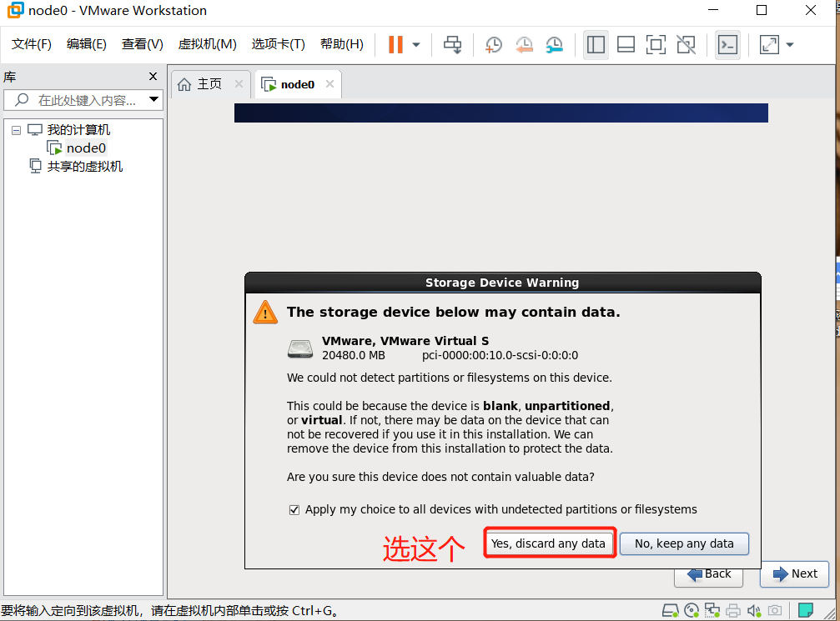The width and height of the screenshot is (840, 621).
Task: Take a snapshot of this virtual machine
Action: click(x=493, y=44)
